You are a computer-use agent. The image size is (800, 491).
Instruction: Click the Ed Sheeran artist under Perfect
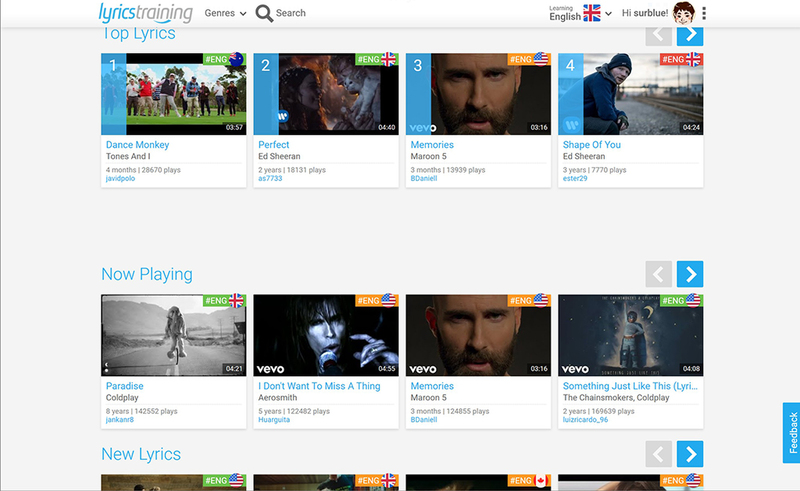coord(279,156)
